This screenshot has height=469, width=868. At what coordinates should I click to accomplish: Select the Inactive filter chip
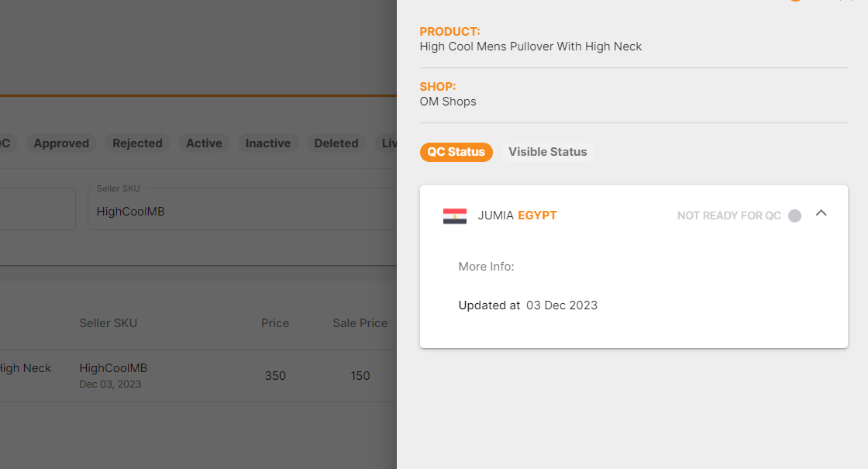pyautogui.click(x=268, y=143)
